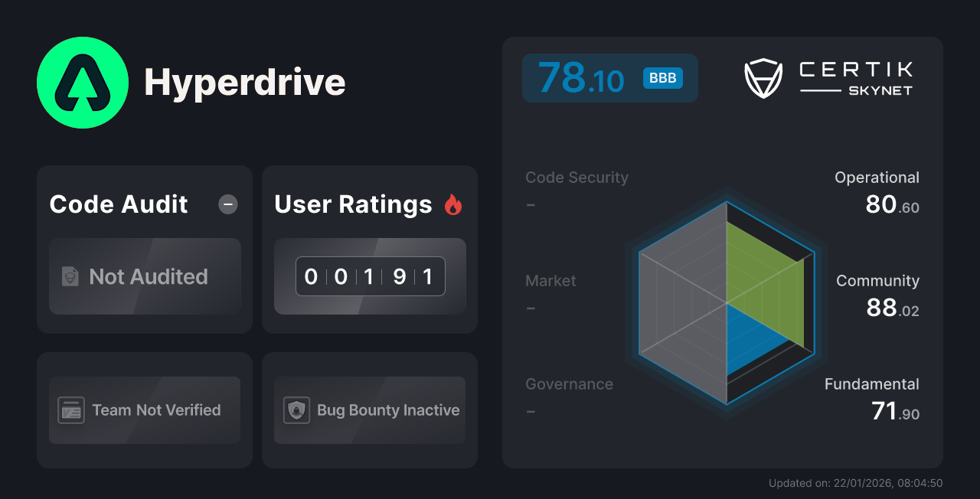Screen dimensions: 980x499
Task: Select the shield icon beside Not Audited
Action: [x=69, y=277]
